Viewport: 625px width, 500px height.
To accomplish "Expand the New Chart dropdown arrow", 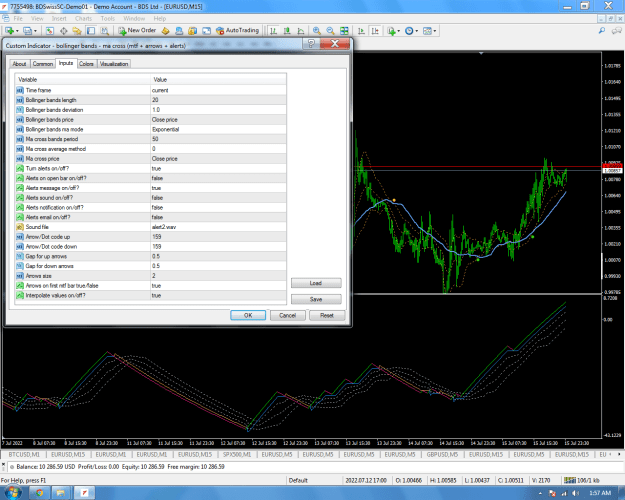I will (x=17, y=31).
